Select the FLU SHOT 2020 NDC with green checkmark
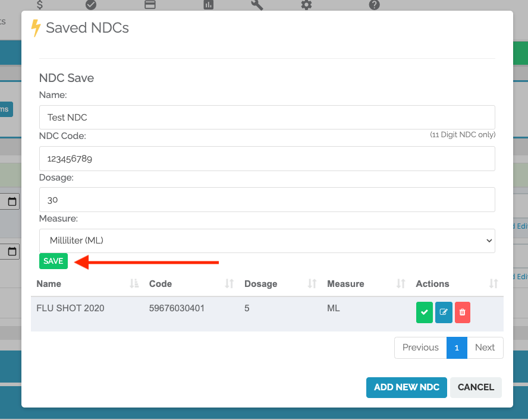 coord(425,312)
